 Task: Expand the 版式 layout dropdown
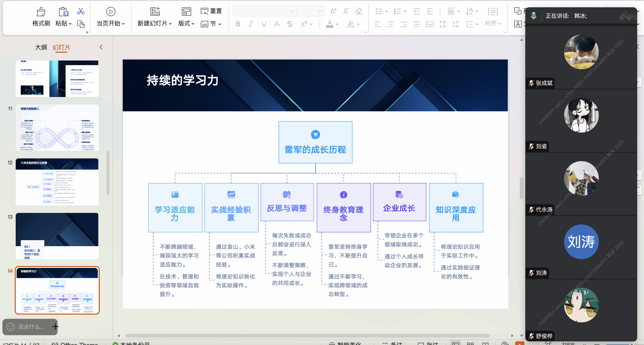coord(186,24)
